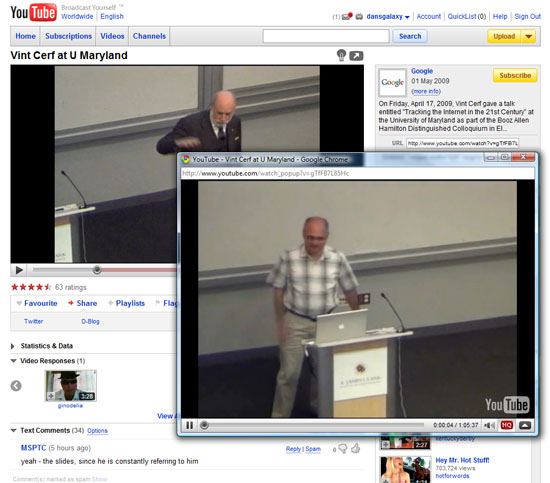Image resolution: width=550 pixels, height=483 pixels.
Task: Collapse Video Responses section
Action: [x=14, y=361]
